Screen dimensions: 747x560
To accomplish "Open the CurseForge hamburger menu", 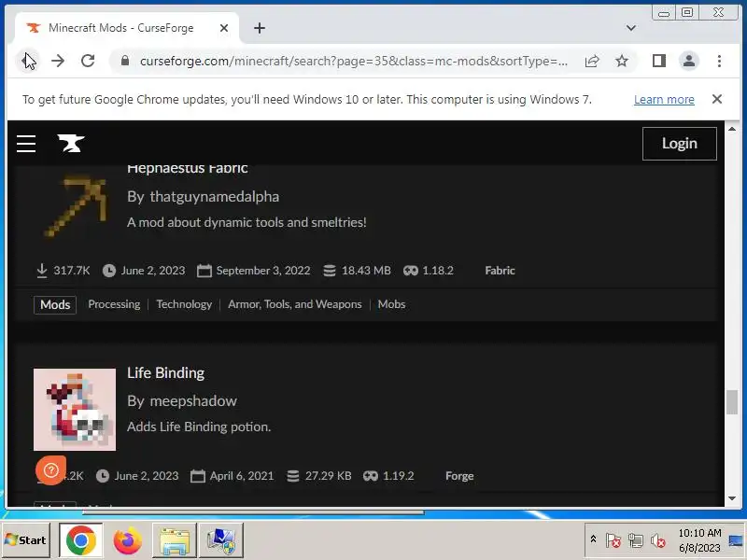I will click(26, 144).
